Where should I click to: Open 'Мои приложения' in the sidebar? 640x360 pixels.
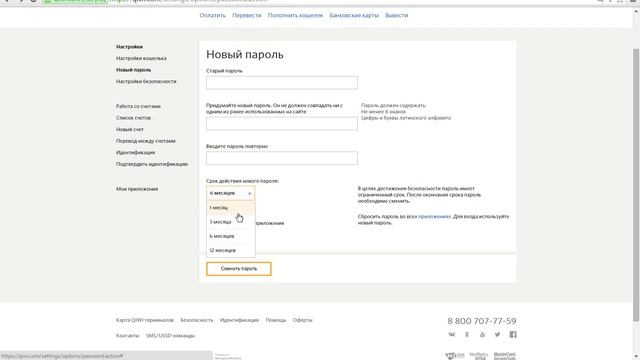[x=137, y=189]
